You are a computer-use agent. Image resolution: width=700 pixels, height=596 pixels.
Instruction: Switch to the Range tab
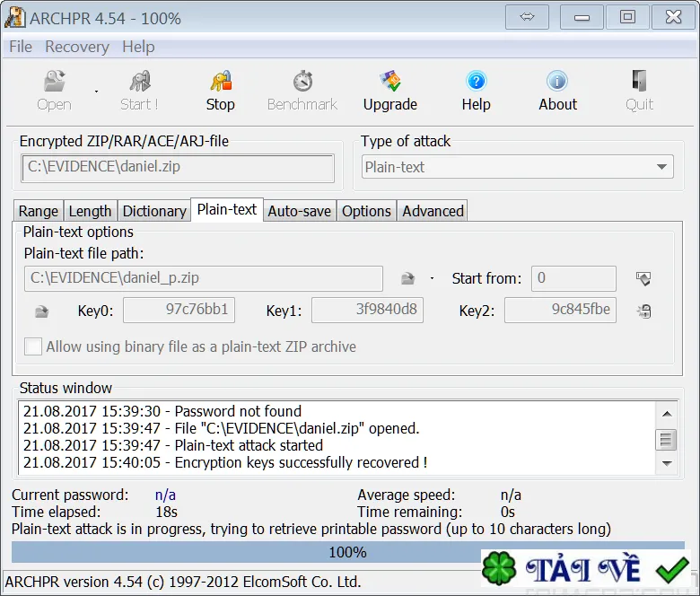39,211
